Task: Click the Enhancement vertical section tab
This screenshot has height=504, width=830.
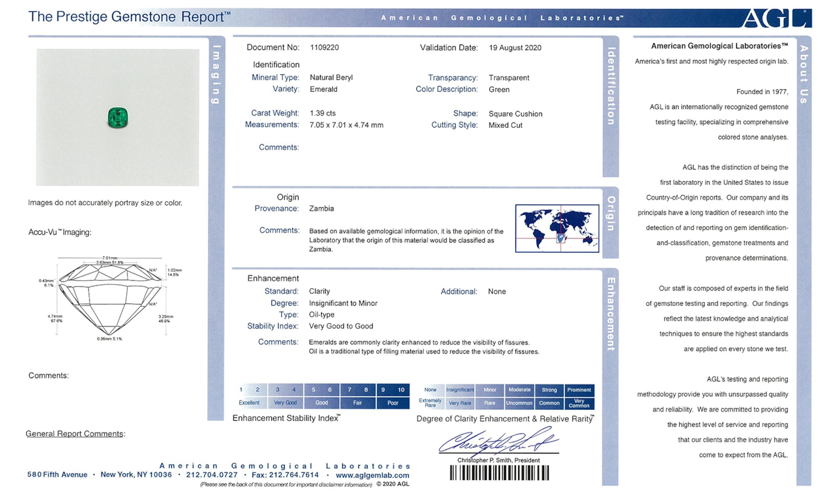Action: tap(611, 314)
